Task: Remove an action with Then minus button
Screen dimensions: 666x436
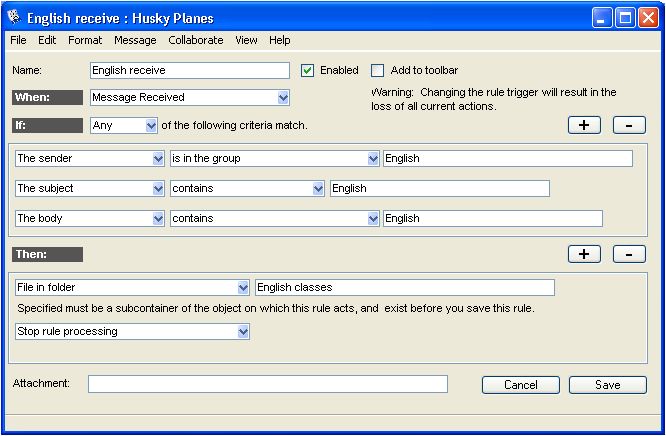Action: (629, 254)
